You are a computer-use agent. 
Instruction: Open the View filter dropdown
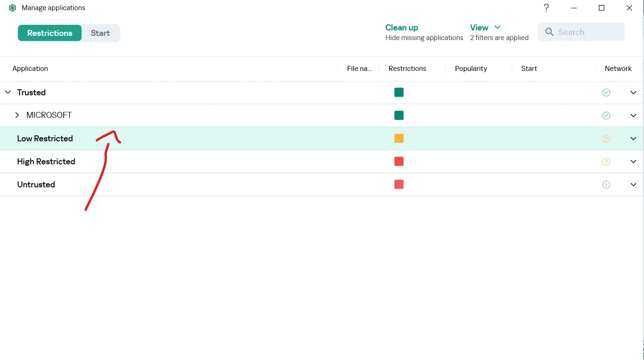click(x=485, y=28)
